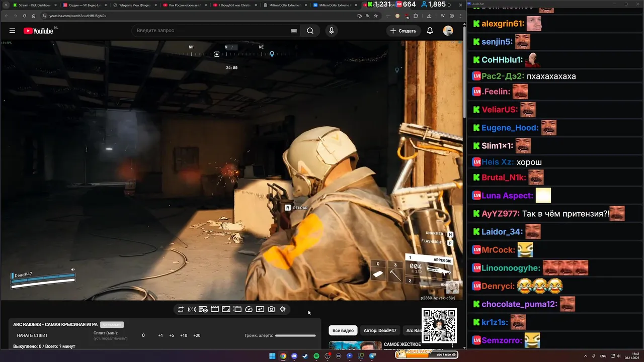This screenshot has width=644, height=362.
Task: Open Discord from the taskbar
Action: coord(294,356)
